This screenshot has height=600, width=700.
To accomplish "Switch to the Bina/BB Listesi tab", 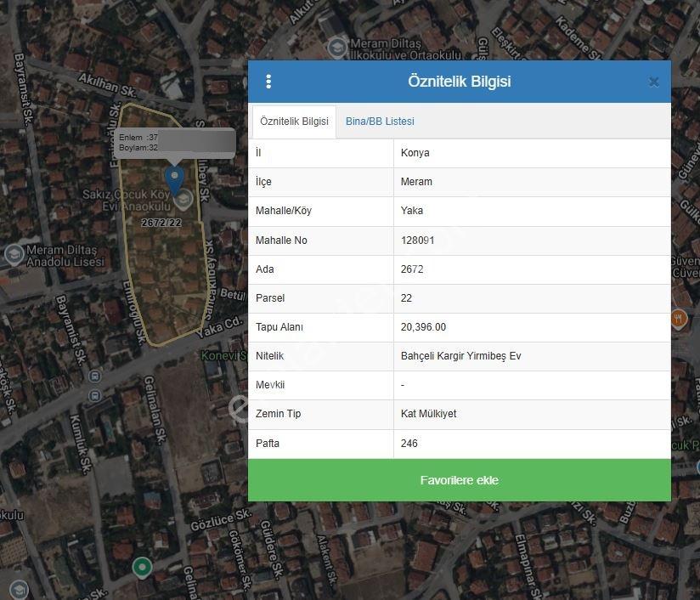I will (x=380, y=121).
